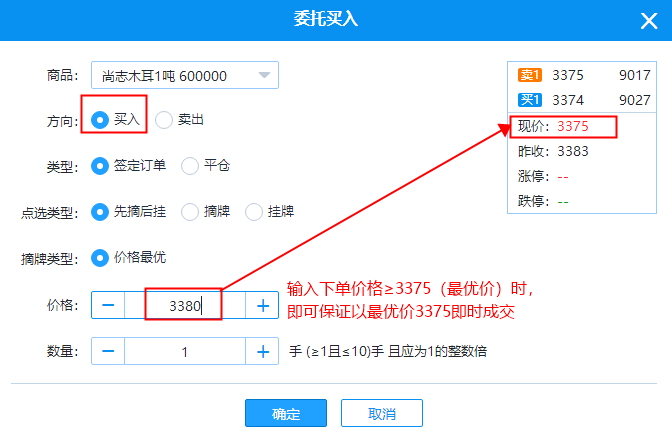
Task: Select 先摘后挂 option
Action: 100,212
